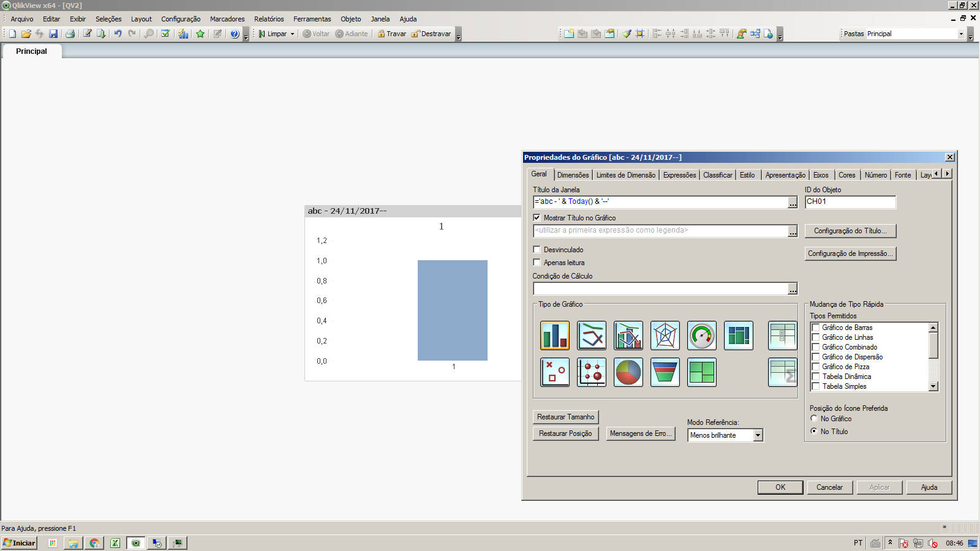Select the radar chart type icon
The image size is (980, 551).
665,335
